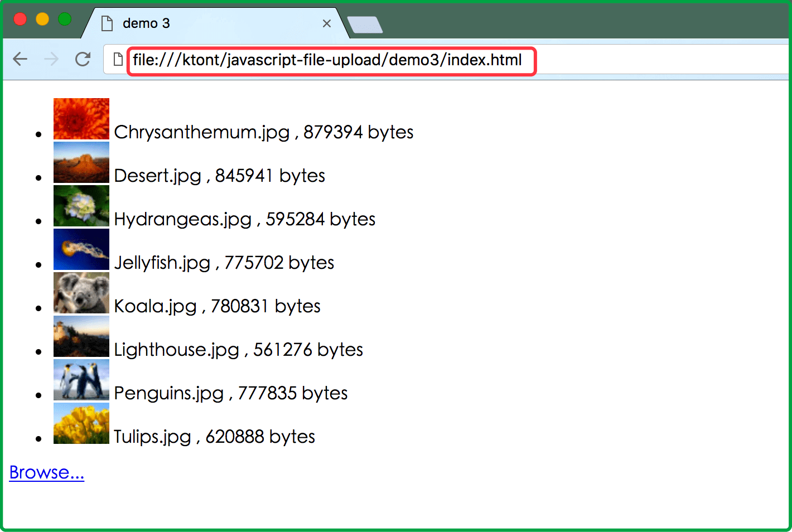Click the page icon in the address bar

[x=118, y=59]
